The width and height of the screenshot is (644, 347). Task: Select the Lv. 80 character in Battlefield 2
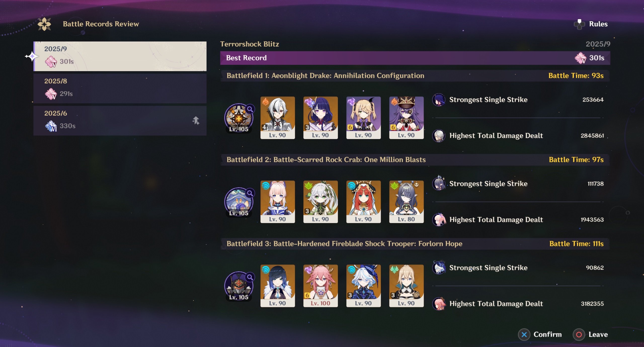point(406,202)
